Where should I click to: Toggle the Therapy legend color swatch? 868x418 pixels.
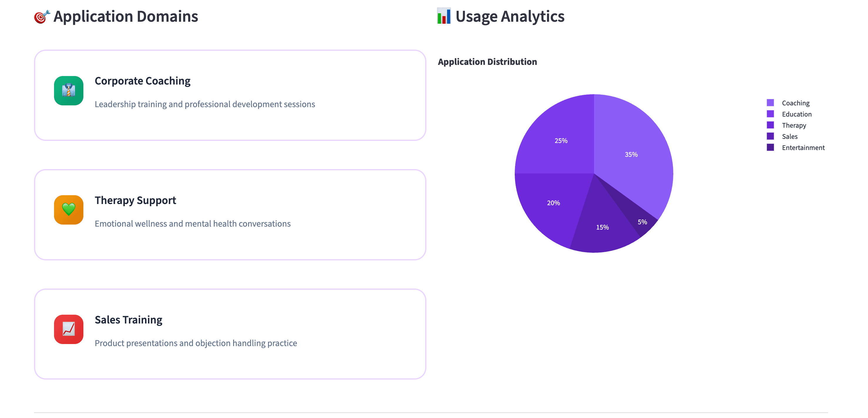coord(770,125)
